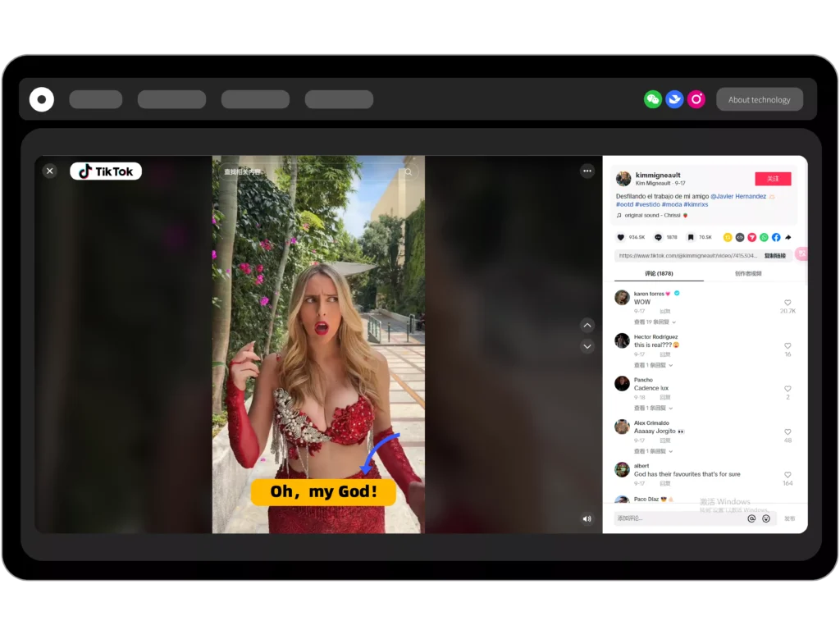The image size is (840, 630).
Task: Expand 1 reply under Pancho's comment
Action: 653,409
